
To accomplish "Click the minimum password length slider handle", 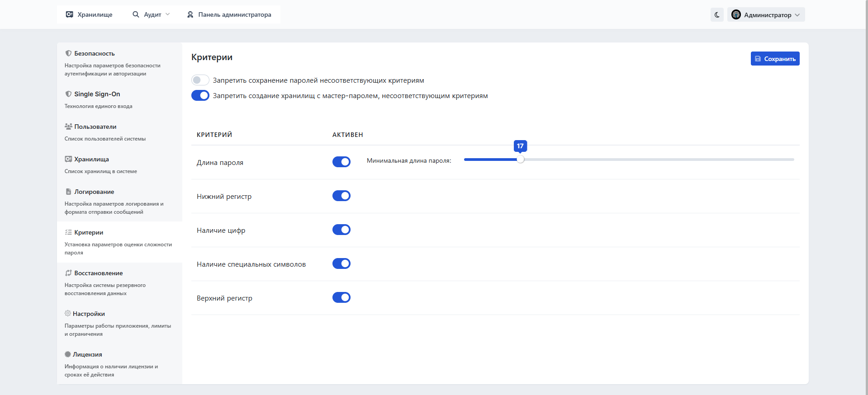I will [520, 160].
